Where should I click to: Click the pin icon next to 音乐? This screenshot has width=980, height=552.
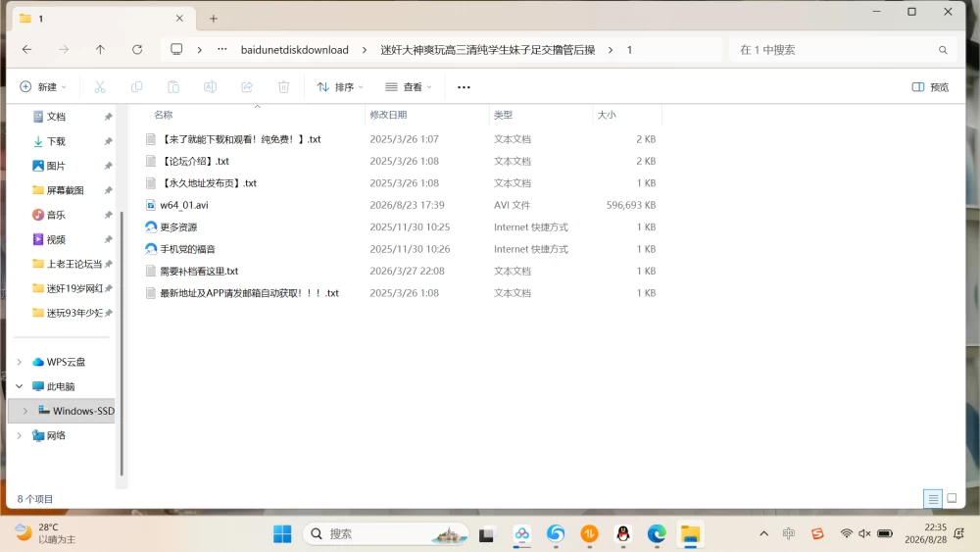(108, 215)
